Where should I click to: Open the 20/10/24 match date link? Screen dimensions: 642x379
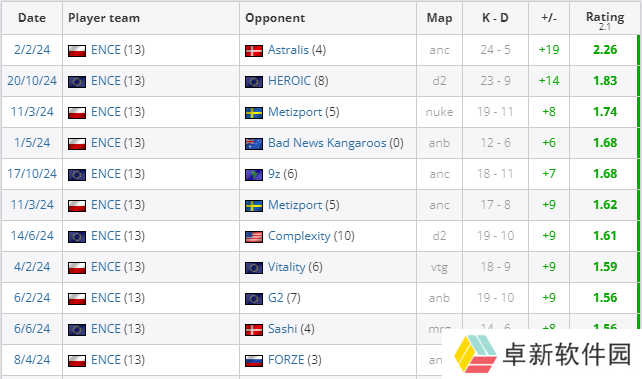pos(32,81)
